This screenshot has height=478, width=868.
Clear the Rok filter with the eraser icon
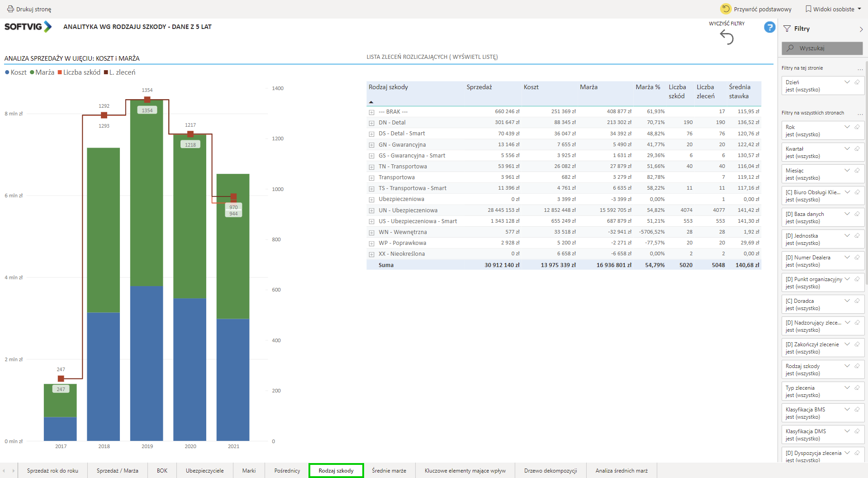click(x=857, y=127)
